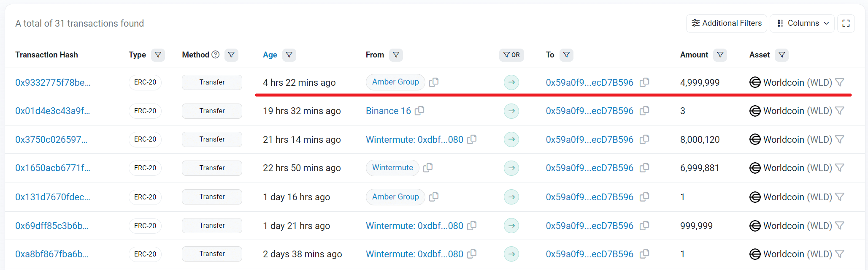The image size is (868, 270).
Task: Copy Wintermute: 0xdbf address in 2 days row
Action: (x=472, y=254)
